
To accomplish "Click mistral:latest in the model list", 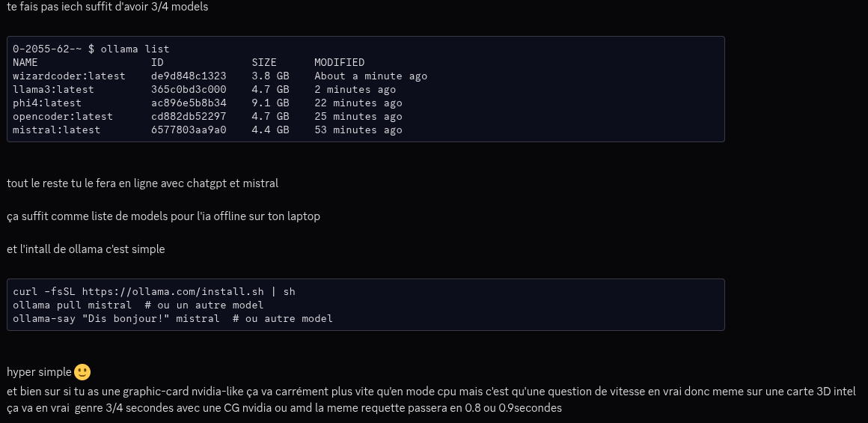I will pyautogui.click(x=56, y=130).
